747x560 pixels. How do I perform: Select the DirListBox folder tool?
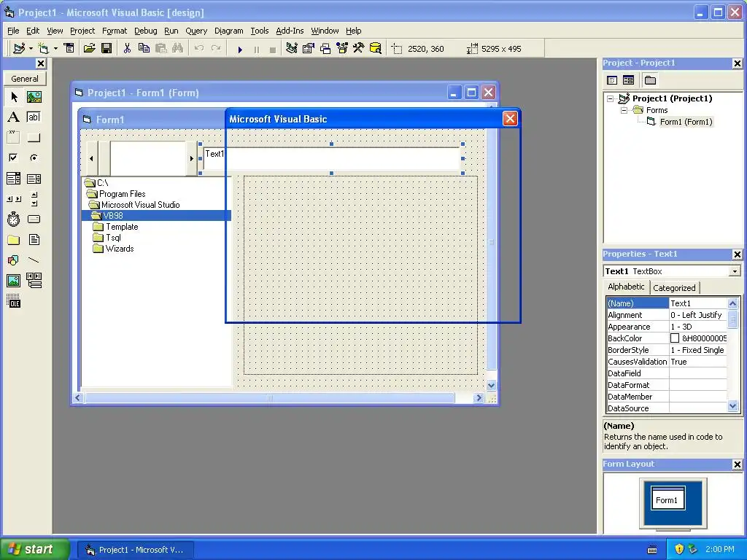14,240
